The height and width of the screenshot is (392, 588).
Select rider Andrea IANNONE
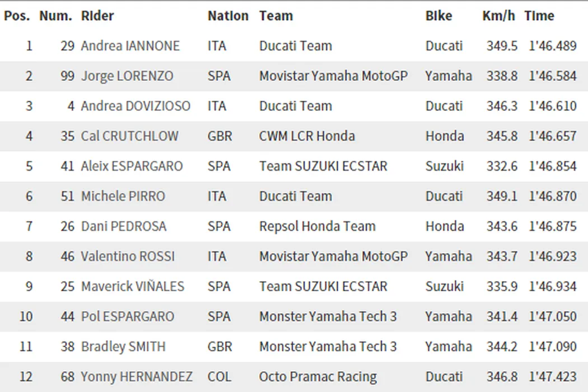click(130, 46)
